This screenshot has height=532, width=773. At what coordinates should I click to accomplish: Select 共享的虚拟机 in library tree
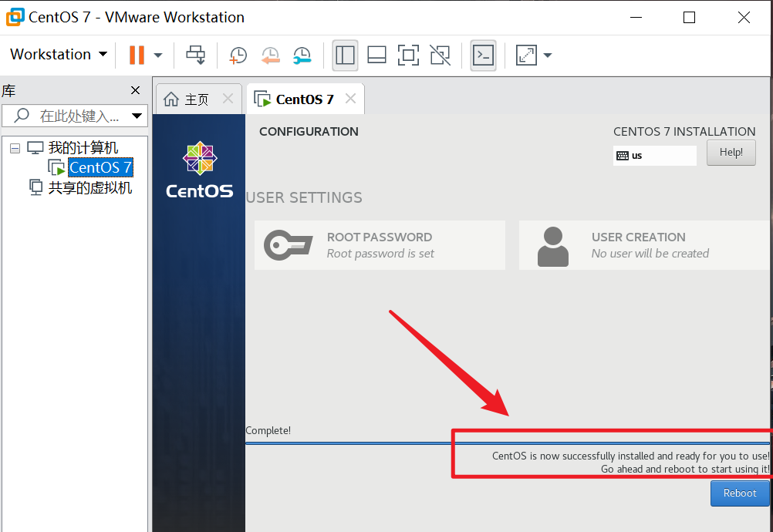click(x=89, y=187)
